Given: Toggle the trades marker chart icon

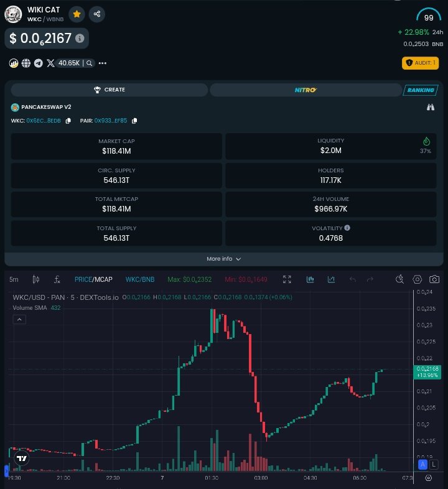Looking at the screenshot, I should 331,279.
